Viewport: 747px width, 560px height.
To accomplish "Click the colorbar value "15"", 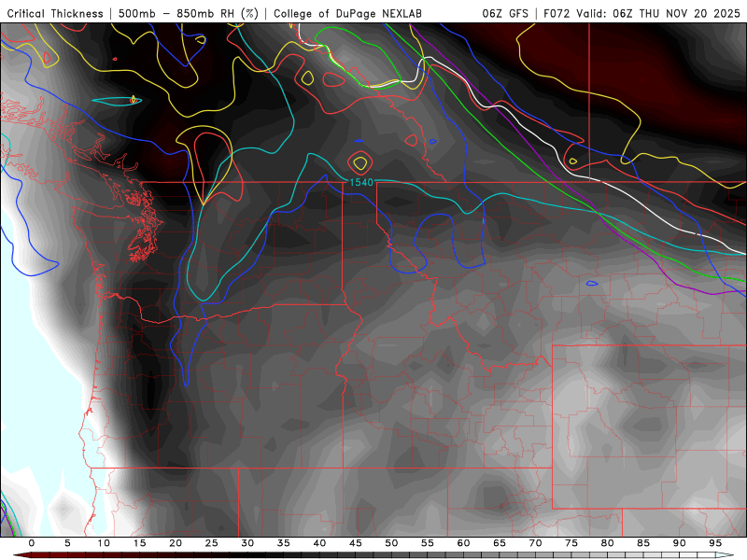I will (x=139, y=543).
